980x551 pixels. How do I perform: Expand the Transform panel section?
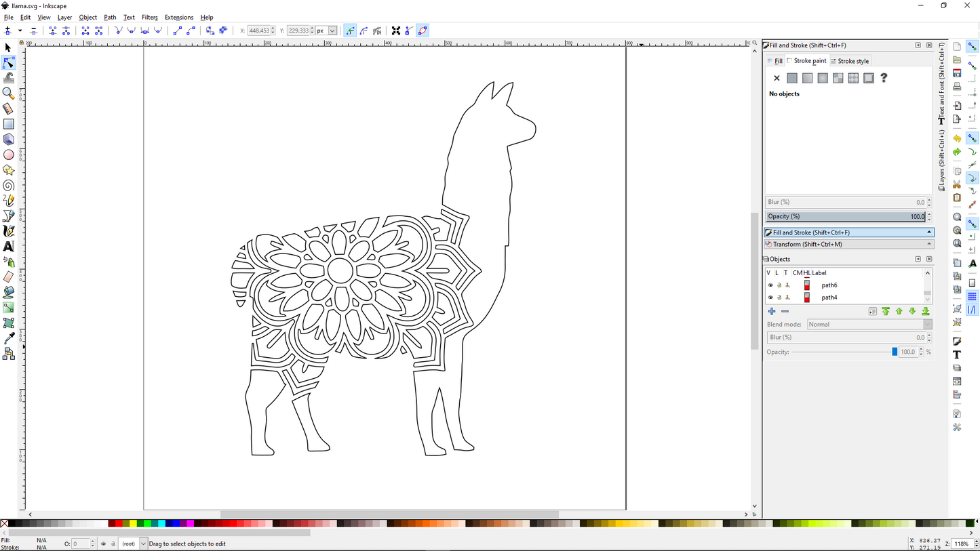pyautogui.click(x=848, y=244)
